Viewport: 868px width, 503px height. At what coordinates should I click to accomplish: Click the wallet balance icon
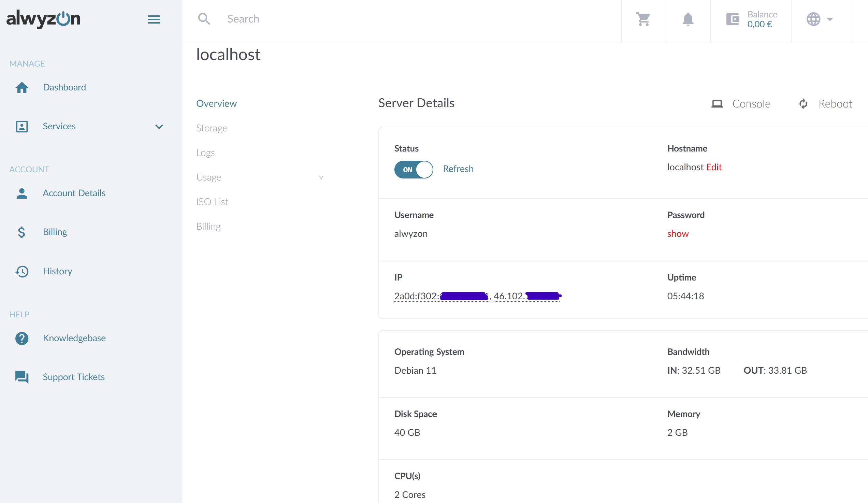click(733, 19)
